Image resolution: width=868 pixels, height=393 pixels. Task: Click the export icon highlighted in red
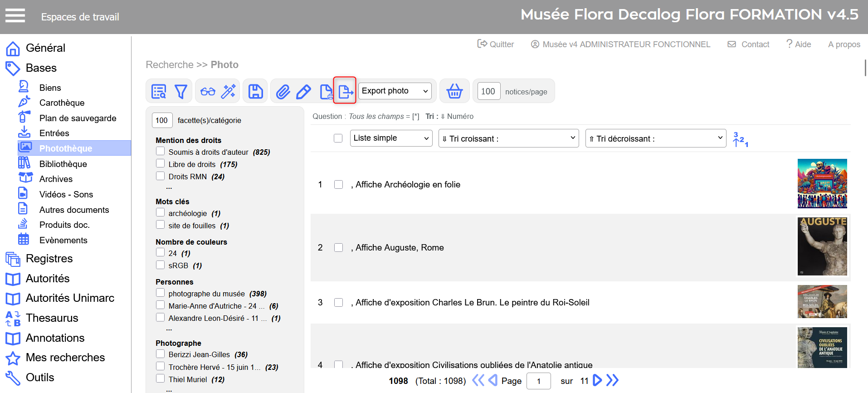click(x=345, y=91)
